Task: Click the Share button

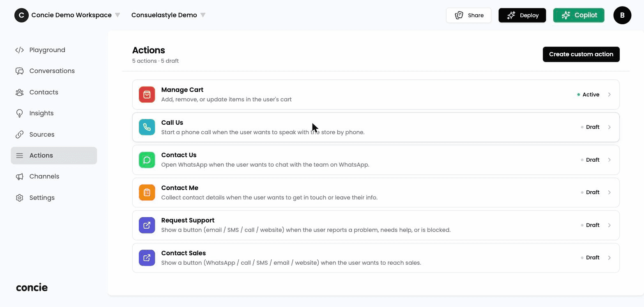Action: coord(469,15)
